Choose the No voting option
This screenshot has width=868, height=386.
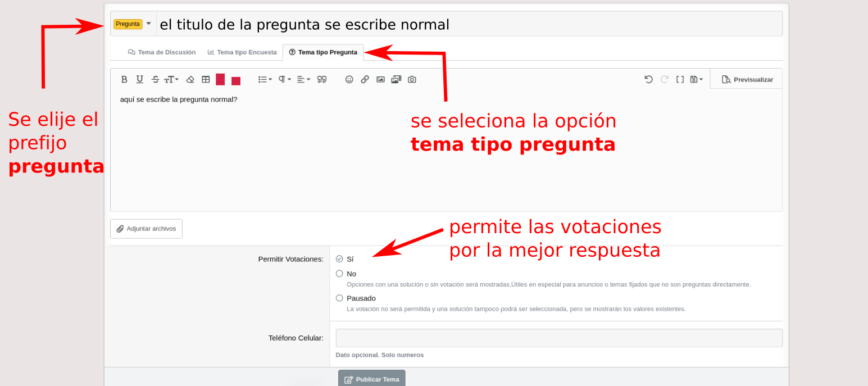[x=339, y=274]
